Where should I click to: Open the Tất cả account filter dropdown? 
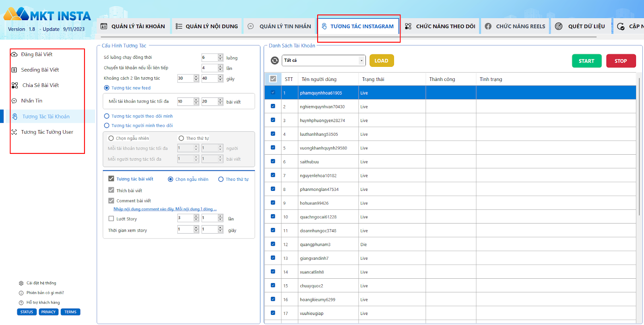324,60
